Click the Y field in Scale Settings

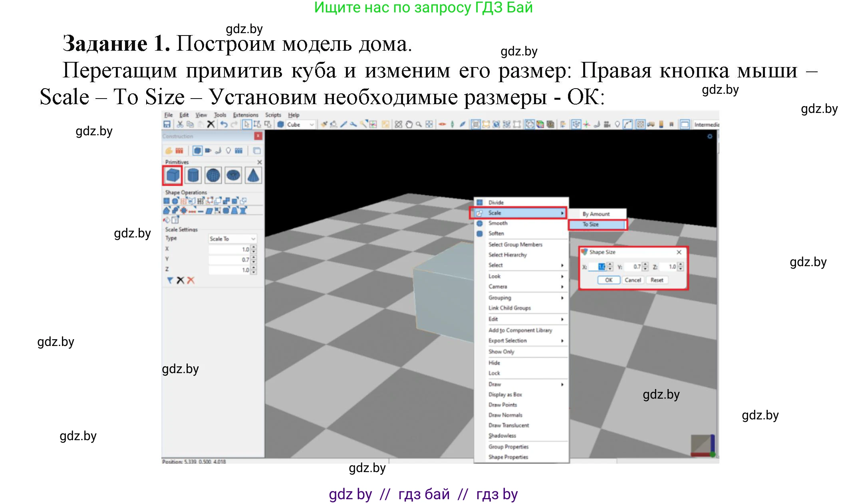tap(229, 259)
